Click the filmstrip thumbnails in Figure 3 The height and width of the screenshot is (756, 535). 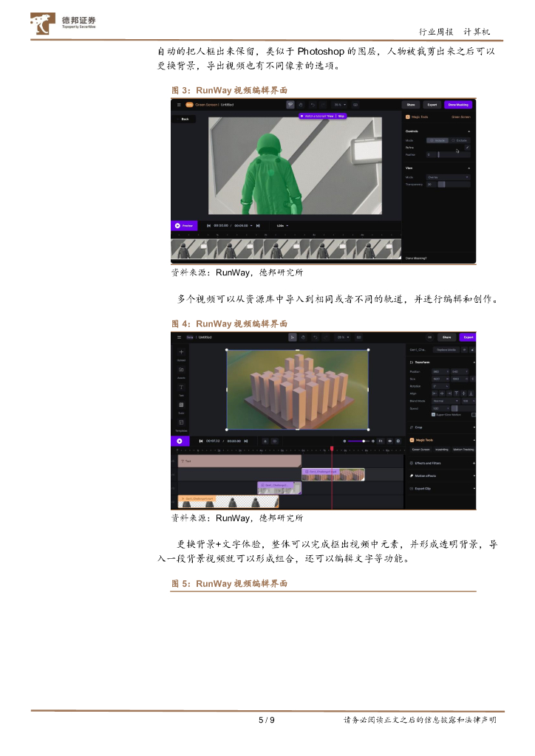click(286, 249)
